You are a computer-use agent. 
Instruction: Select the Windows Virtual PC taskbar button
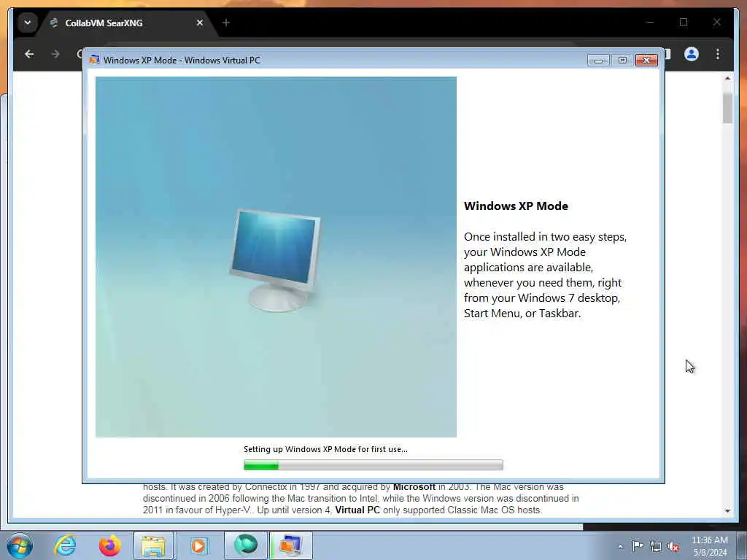[291, 545]
